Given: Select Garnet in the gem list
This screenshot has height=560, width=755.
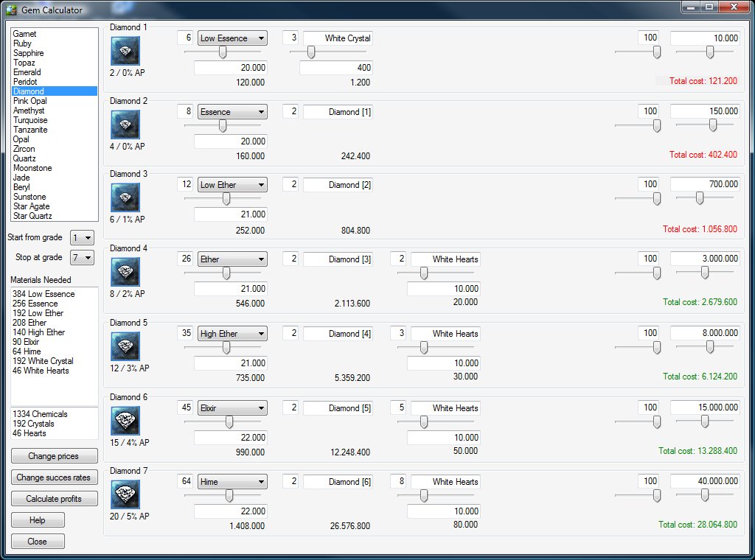Looking at the screenshot, I should (x=55, y=34).
